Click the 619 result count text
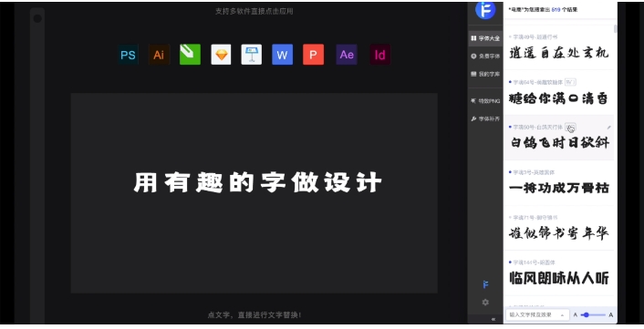 tap(556, 9)
